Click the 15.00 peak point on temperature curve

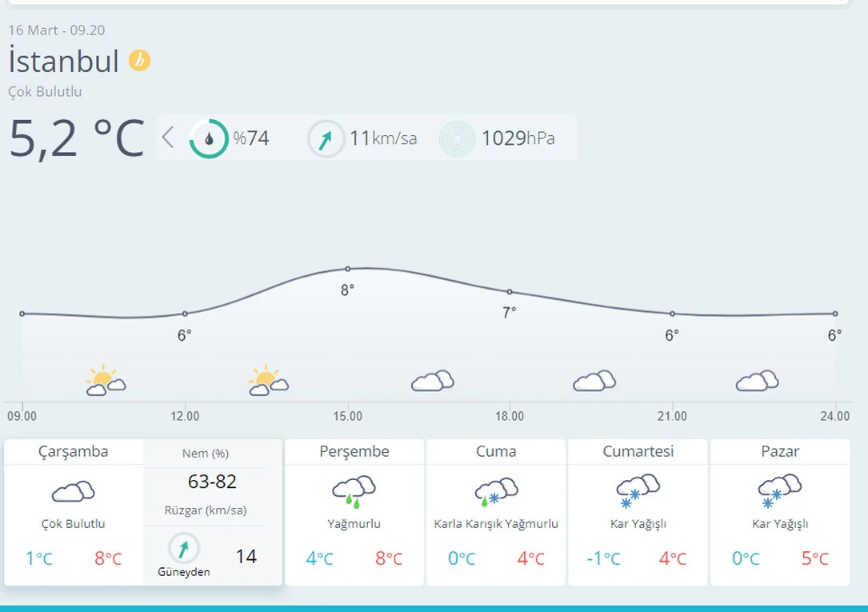[x=348, y=269]
